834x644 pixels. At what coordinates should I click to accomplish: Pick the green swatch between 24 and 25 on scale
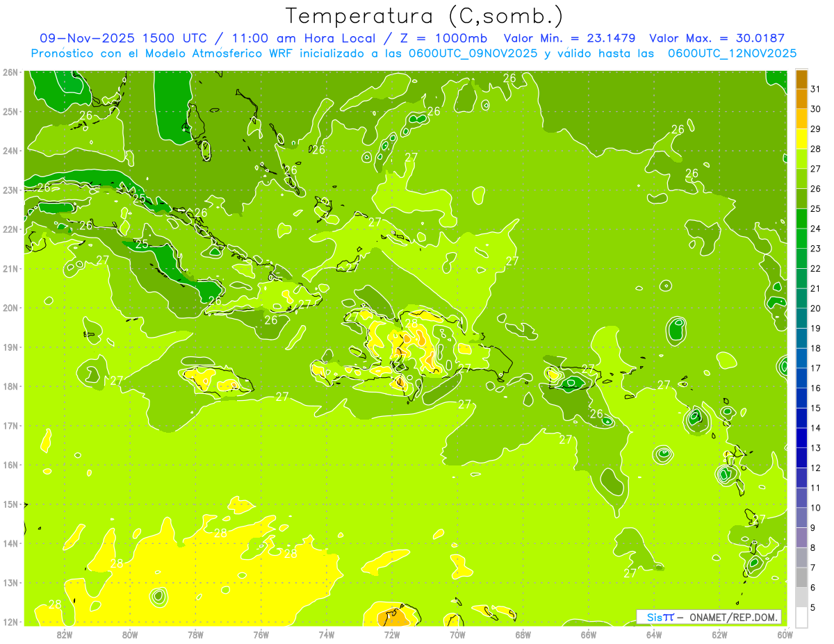pos(801,219)
